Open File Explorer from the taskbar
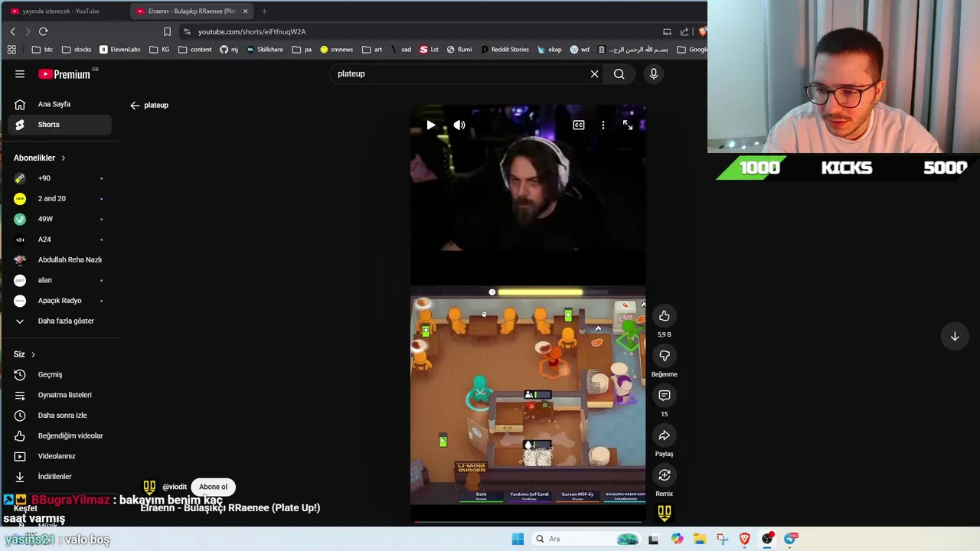980x551 pixels. coord(700,539)
